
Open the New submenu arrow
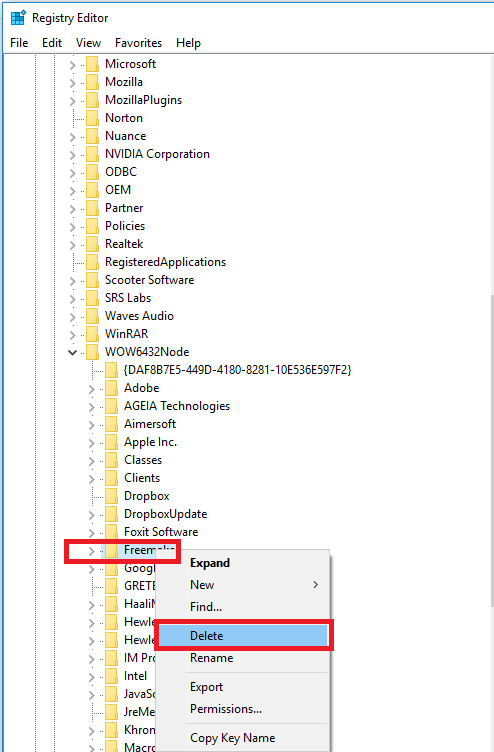click(316, 585)
